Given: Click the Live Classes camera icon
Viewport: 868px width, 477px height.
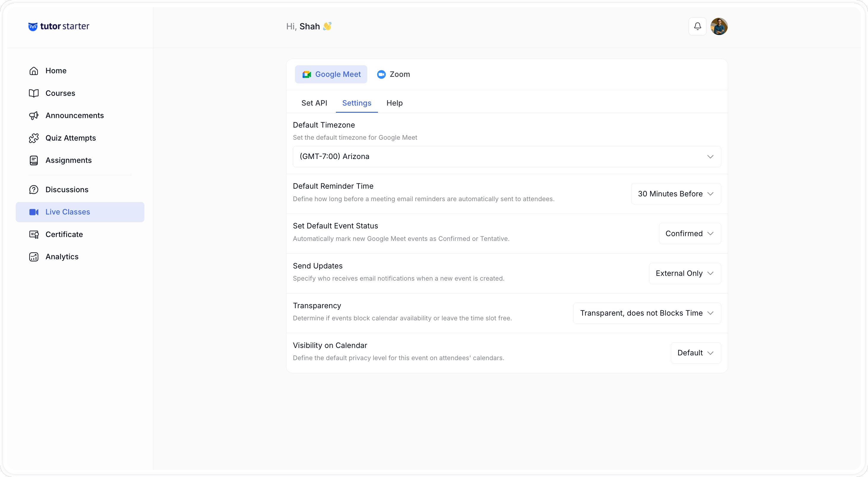Looking at the screenshot, I should pyautogui.click(x=34, y=212).
